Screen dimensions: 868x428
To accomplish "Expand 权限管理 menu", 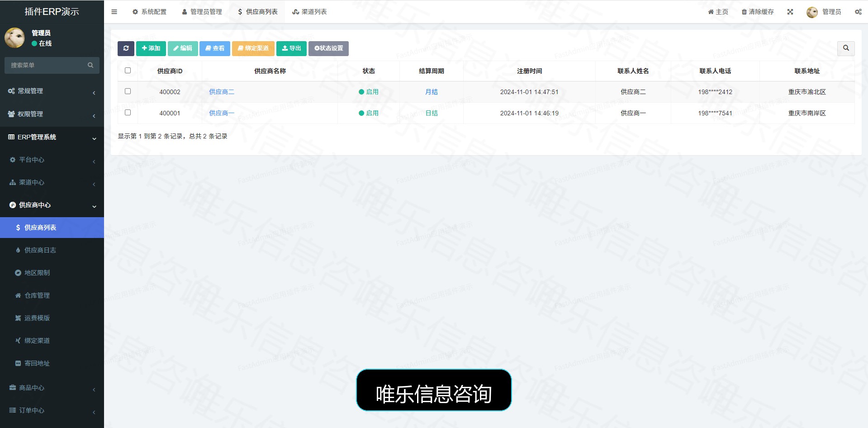I will click(x=52, y=114).
